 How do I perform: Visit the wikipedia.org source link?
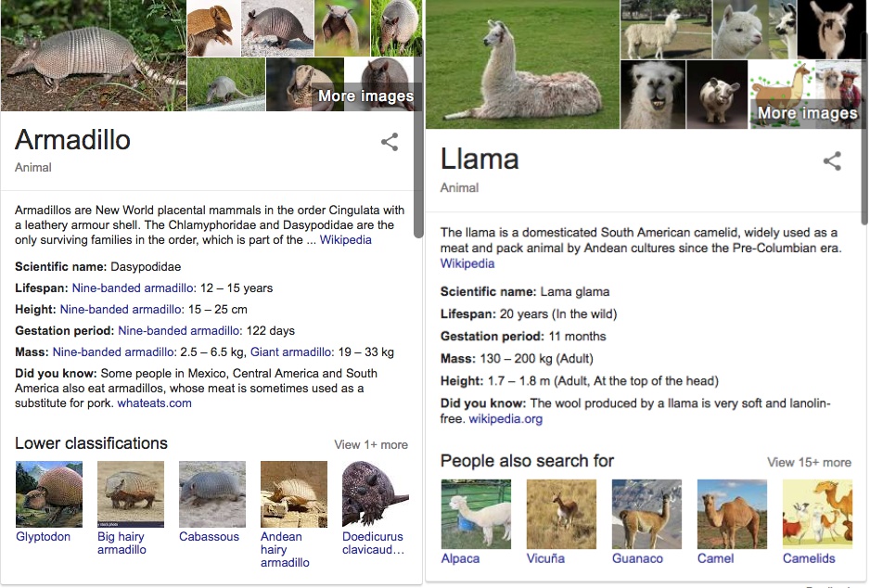505,419
